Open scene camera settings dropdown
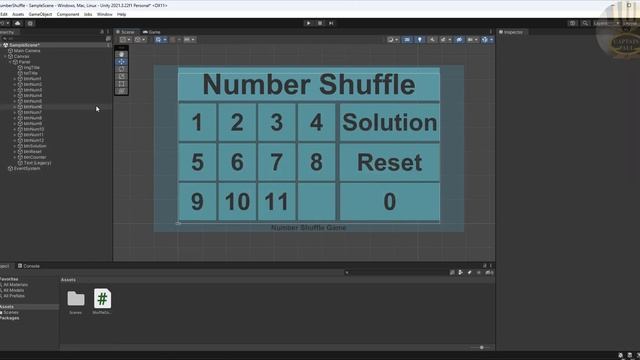The height and width of the screenshot is (360, 640). (472, 40)
